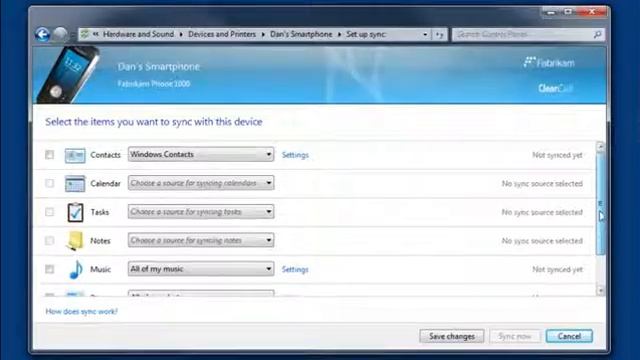The height and width of the screenshot is (360, 640).
Task: Click the ClearCall logo
Action: 556,88
